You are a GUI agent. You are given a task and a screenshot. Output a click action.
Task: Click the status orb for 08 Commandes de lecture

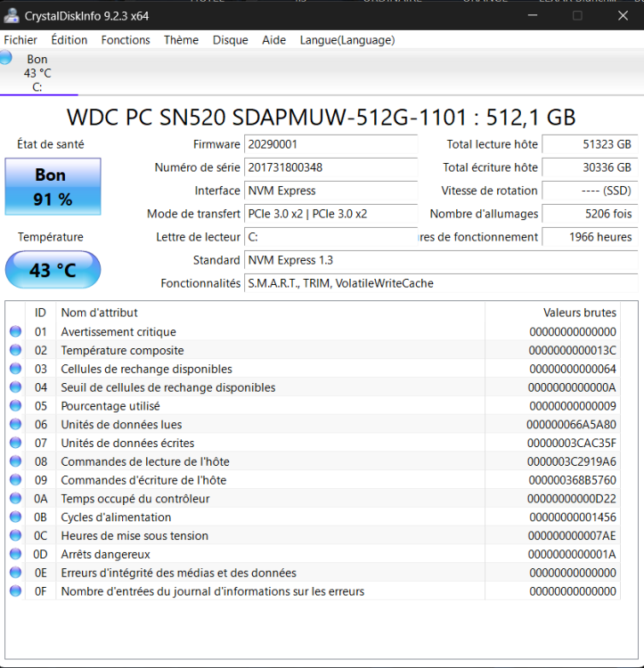coord(15,461)
